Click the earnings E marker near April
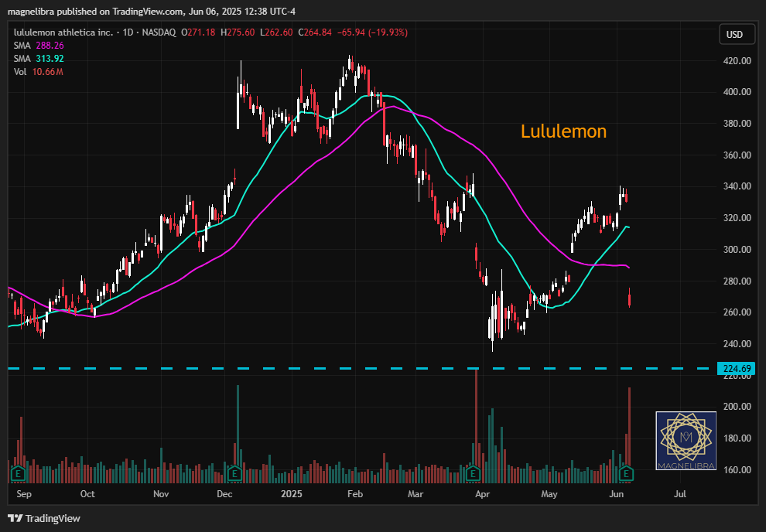 [473, 473]
